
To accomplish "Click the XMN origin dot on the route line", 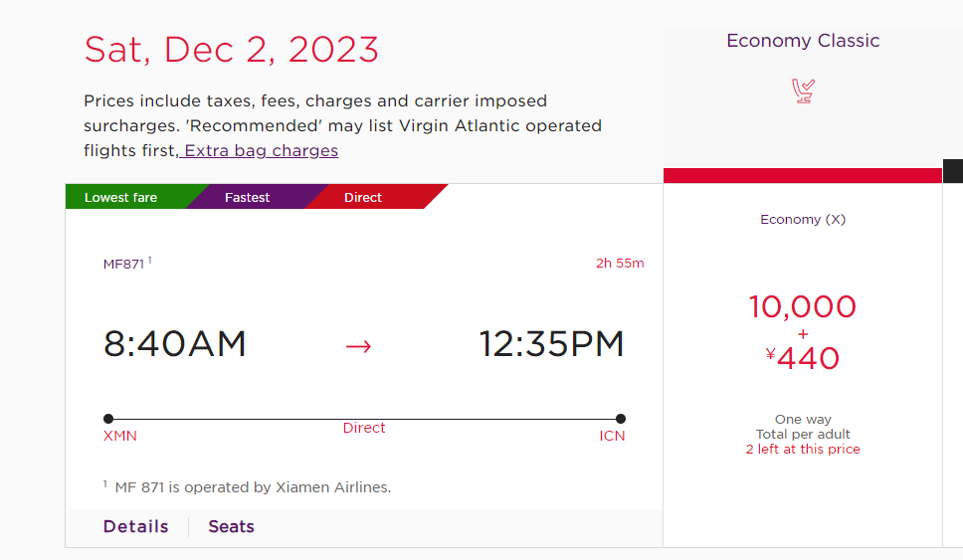I will pyautogui.click(x=108, y=419).
